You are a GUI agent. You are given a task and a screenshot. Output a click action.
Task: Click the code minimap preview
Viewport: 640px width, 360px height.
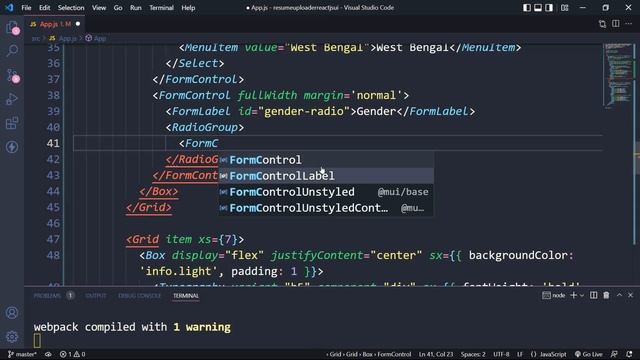pyautogui.click(x=619, y=76)
